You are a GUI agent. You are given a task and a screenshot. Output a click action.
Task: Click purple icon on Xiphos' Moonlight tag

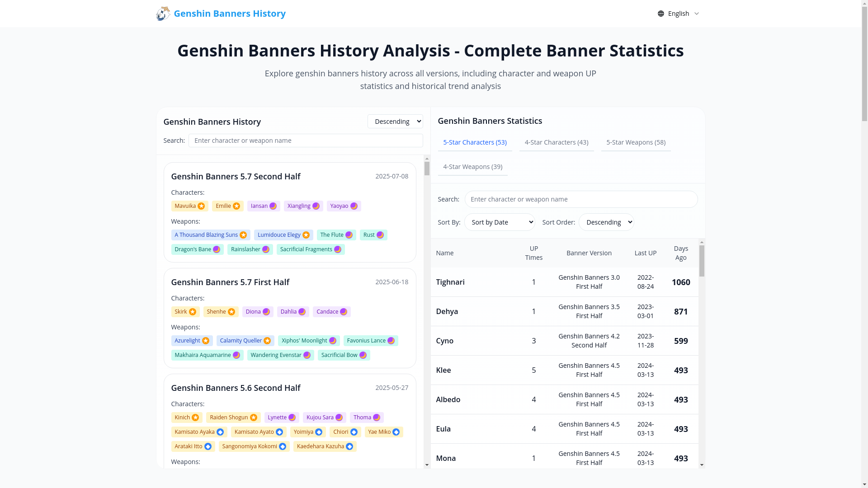[333, 341]
